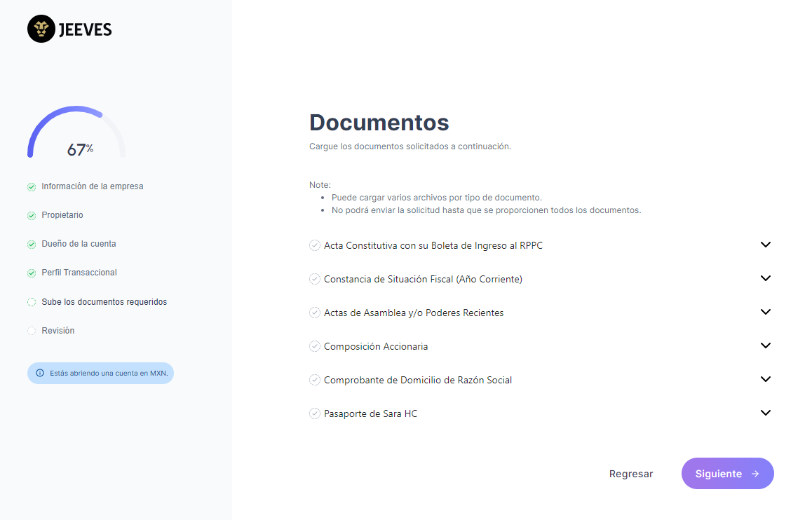Click the 67% progress gauge
This screenshot has width=812, height=520.
tap(76, 135)
